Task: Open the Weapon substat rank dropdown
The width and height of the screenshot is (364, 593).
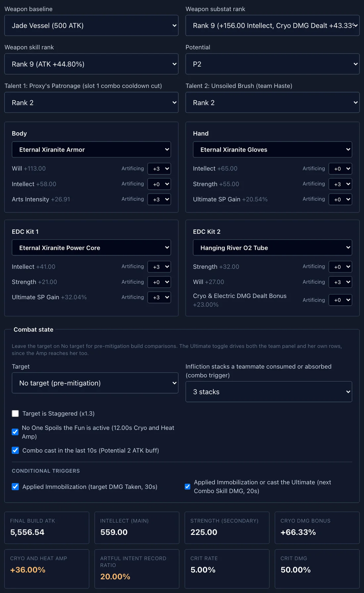Action: point(272,25)
